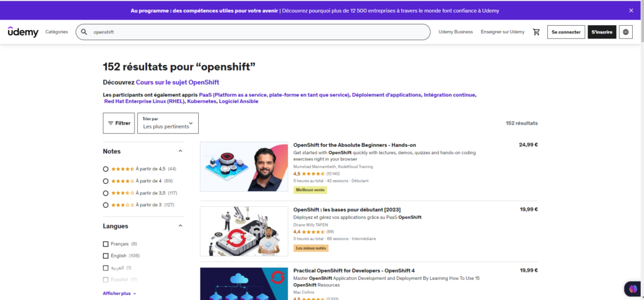Close the purple promo banner
644x300 pixels.
tap(631, 11)
